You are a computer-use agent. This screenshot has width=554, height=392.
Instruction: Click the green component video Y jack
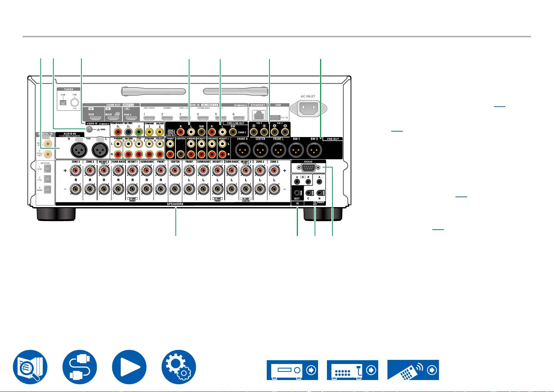pyautogui.click(x=138, y=132)
